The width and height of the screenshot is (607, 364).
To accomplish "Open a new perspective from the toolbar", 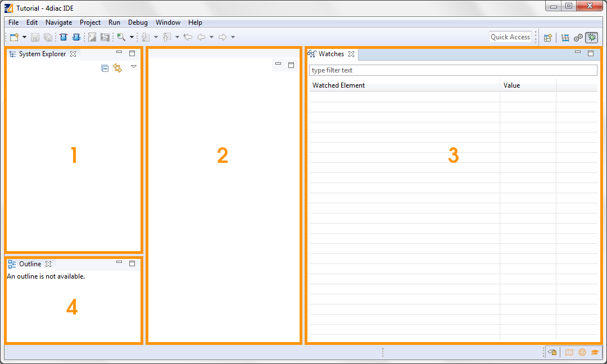I will click(x=548, y=37).
